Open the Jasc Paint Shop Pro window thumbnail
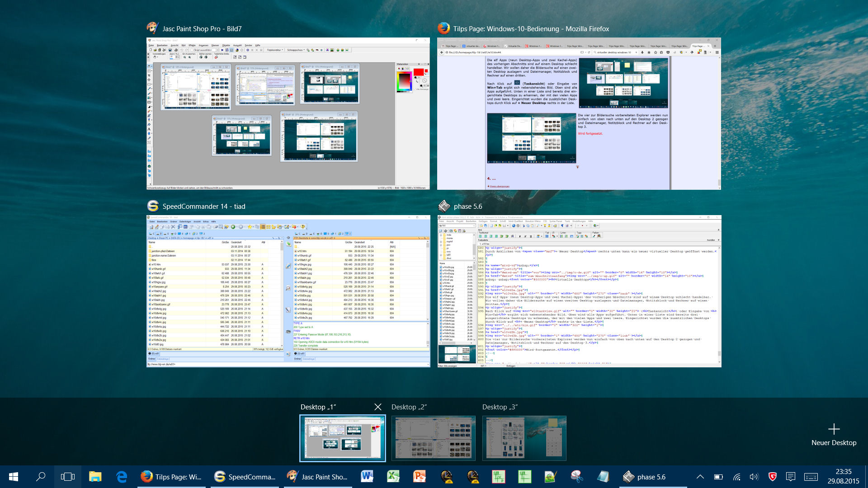The height and width of the screenshot is (488, 868). [288, 113]
